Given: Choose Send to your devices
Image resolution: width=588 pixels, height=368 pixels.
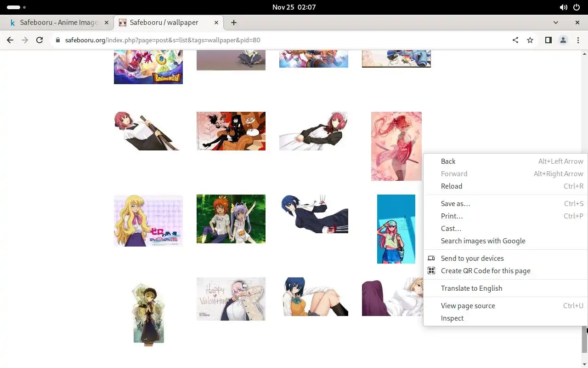Looking at the screenshot, I should [505, 259].
